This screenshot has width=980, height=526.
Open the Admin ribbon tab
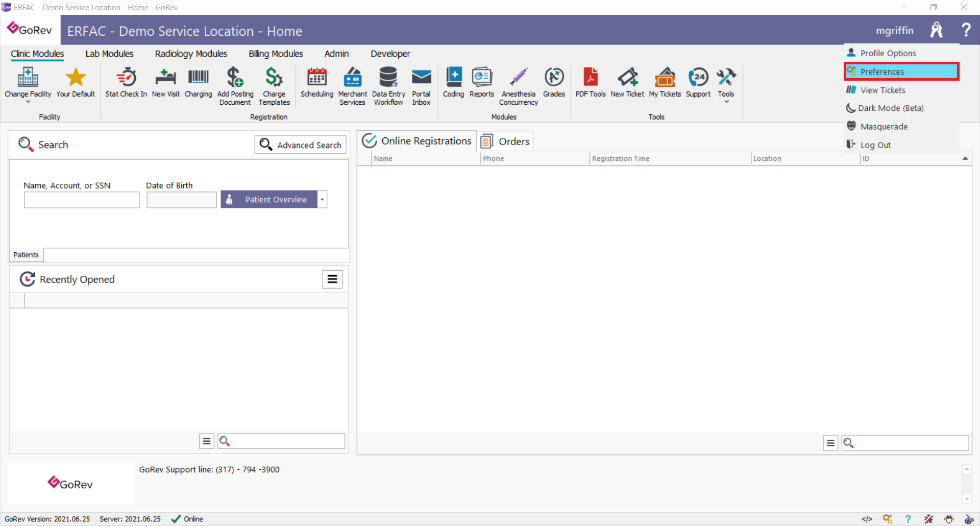point(336,54)
